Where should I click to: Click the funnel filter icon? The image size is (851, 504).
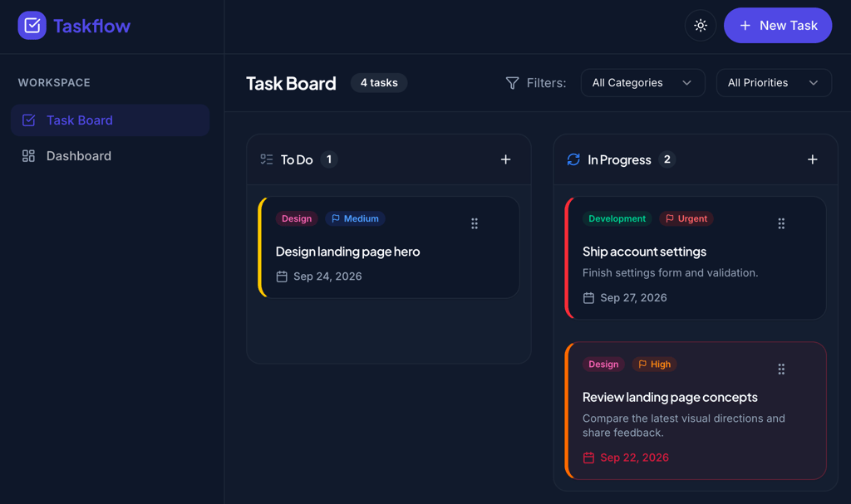pos(512,83)
